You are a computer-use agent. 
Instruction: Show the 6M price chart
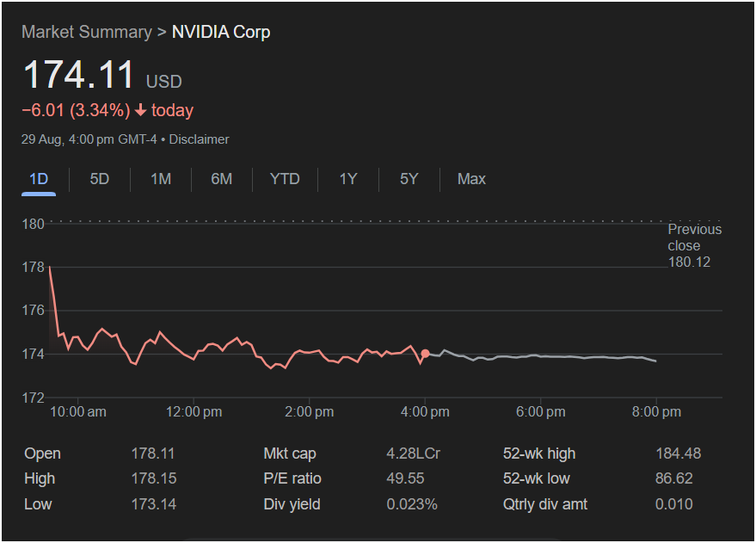point(222,179)
